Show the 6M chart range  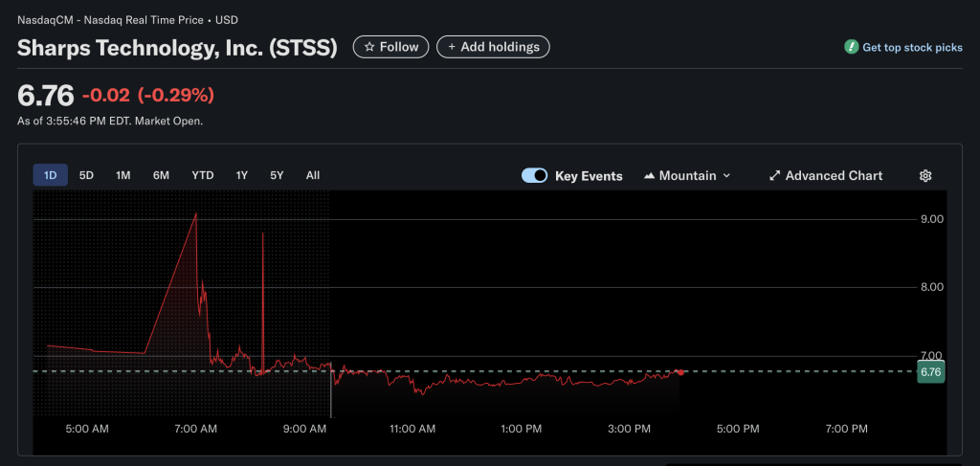[161, 175]
